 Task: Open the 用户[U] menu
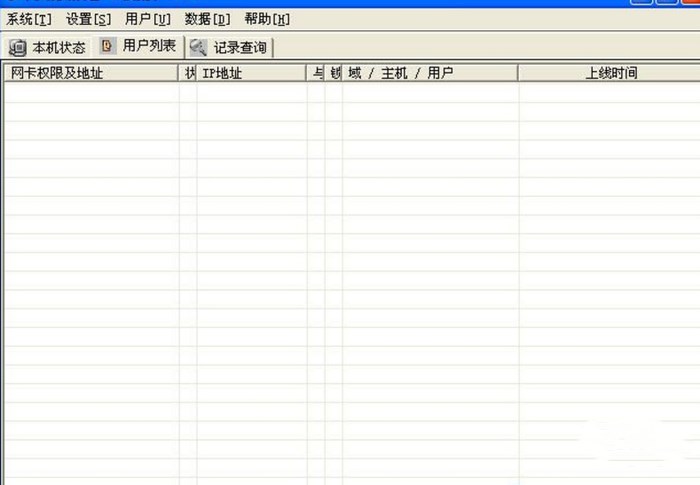pyautogui.click(x=148, y=19)
